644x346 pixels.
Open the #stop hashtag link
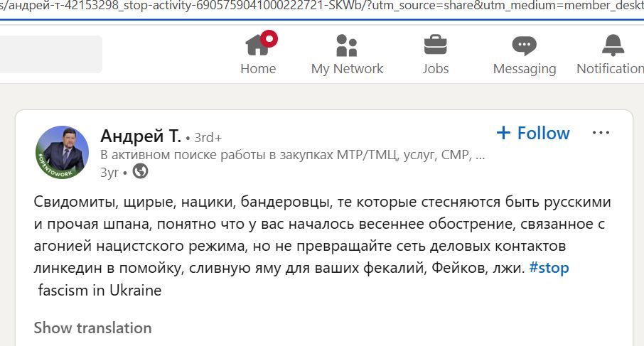point(549,268)
